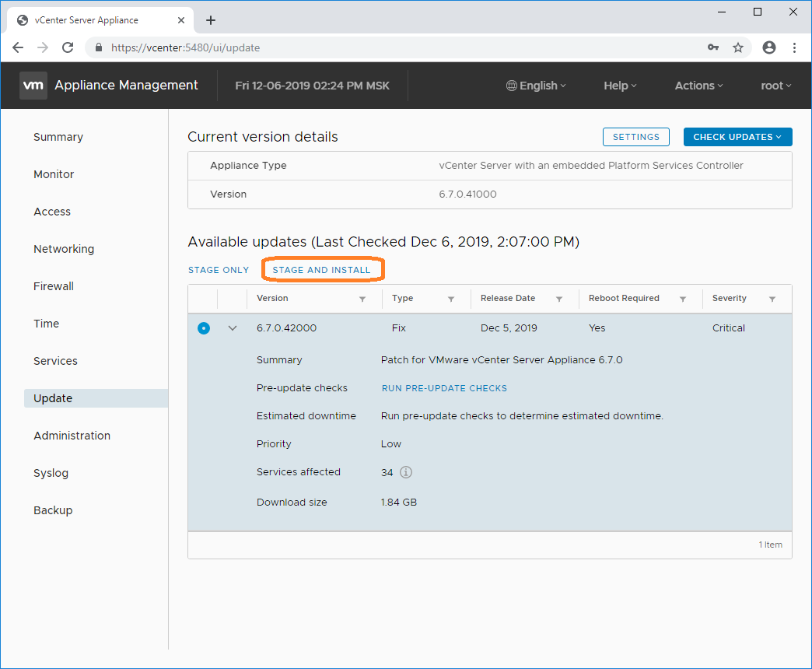Open the Help dropdown menu
The image size is (812, 669).
(x=620, y=86)
